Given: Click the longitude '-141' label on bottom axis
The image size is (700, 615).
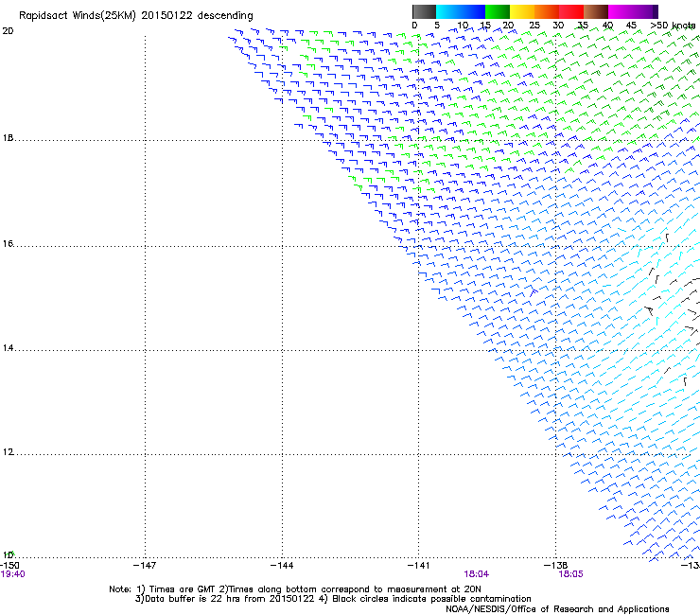Looking at the screenshot, I should [x=419, y=566].
